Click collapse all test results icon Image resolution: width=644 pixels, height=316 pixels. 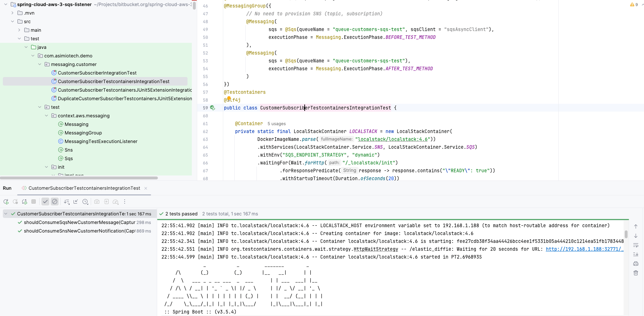pos(76,202)
